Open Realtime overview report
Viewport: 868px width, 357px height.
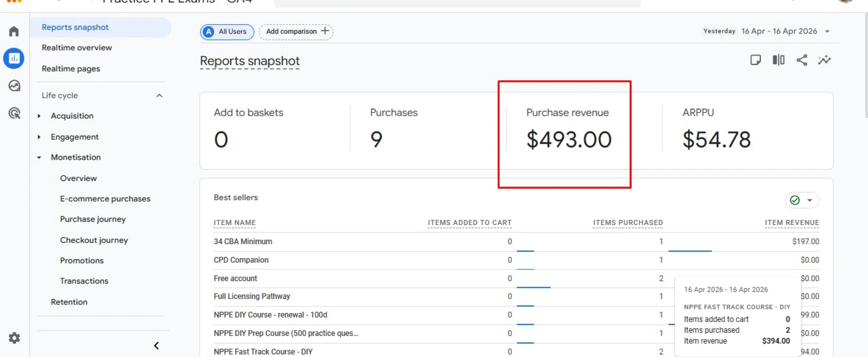[x=76, y=47]
